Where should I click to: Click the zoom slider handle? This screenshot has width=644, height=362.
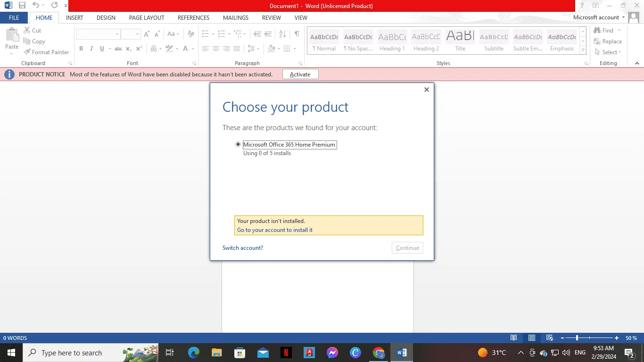pos(577,338)
